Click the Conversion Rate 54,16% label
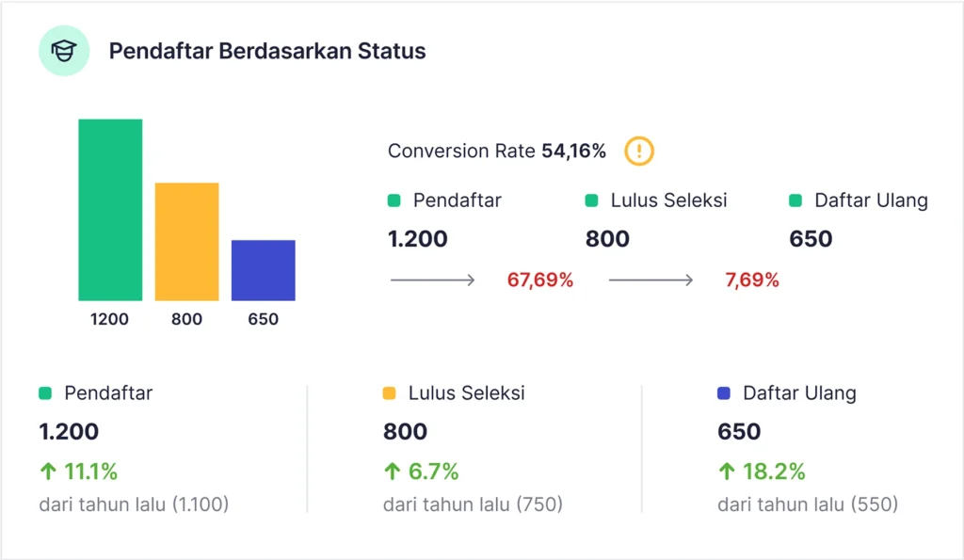964x560 pixels. point(496,151)
